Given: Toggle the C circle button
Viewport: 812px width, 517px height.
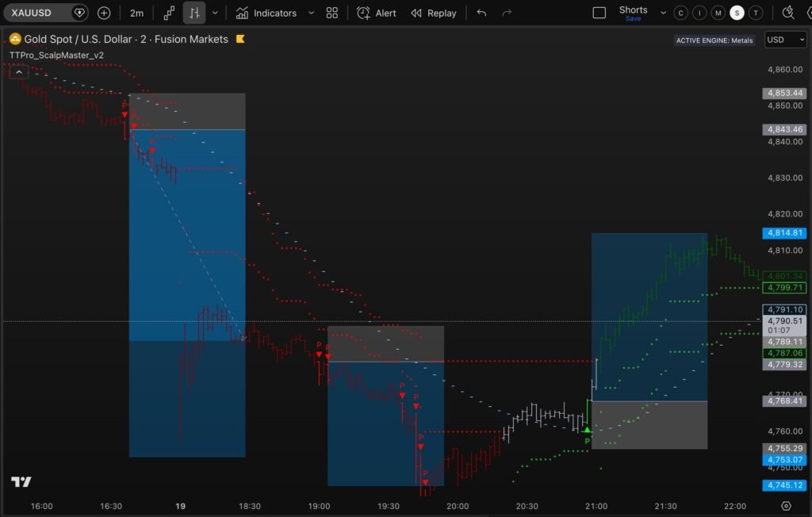Looking at the screenshot, I should point(680,13).
